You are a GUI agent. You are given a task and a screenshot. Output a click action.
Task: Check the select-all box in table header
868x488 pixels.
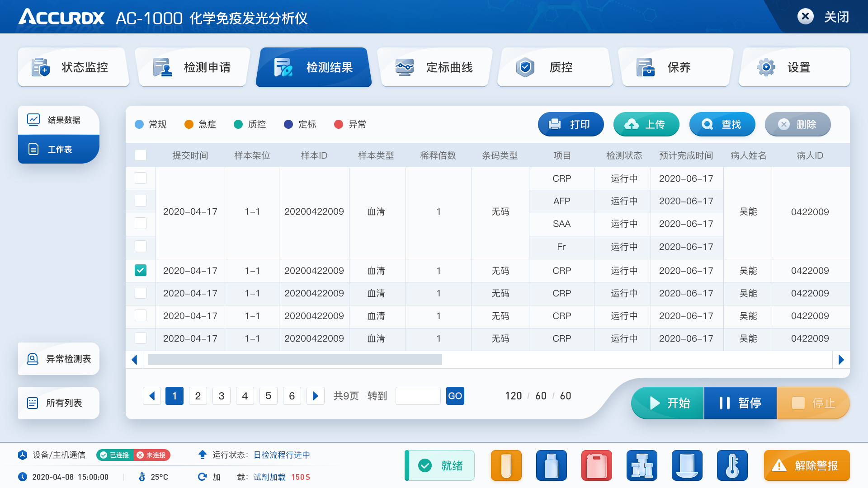pyautogui.click(x=141, y=155)
